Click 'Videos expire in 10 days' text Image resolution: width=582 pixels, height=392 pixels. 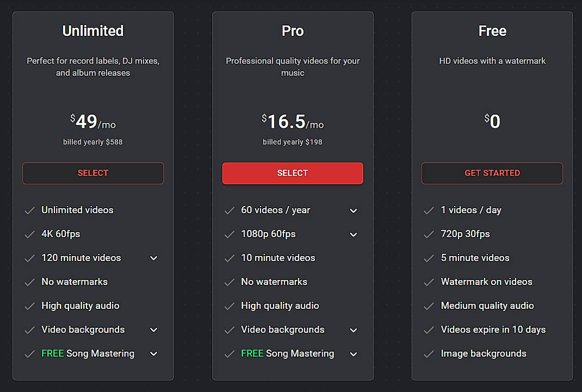pyautogui.click(x=493, y=329)
